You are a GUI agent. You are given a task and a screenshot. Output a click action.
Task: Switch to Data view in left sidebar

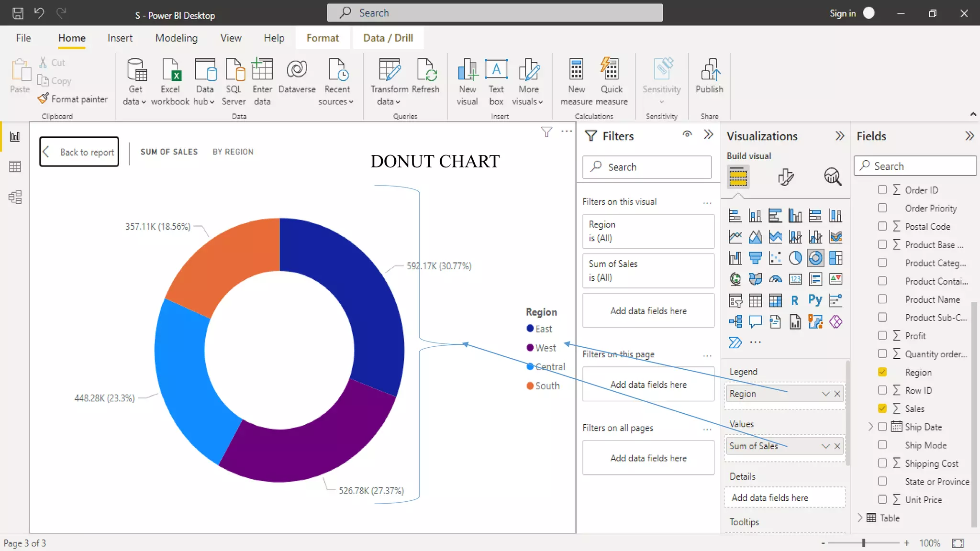15,166
